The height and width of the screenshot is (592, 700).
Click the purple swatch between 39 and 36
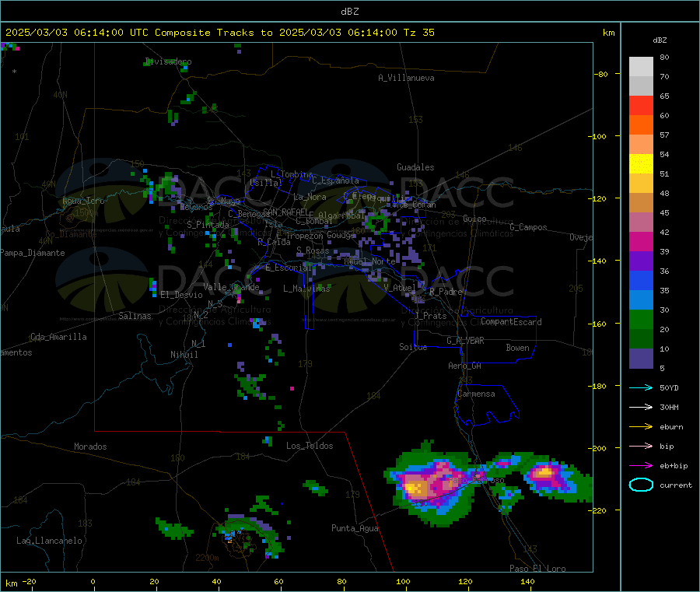tap(641, 261)
